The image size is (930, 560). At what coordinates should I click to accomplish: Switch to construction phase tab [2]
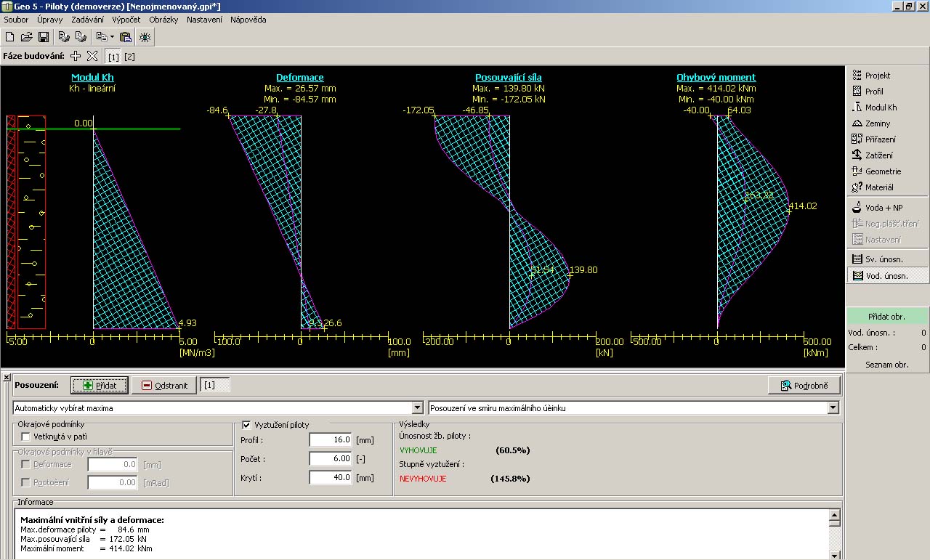point(129,57)
